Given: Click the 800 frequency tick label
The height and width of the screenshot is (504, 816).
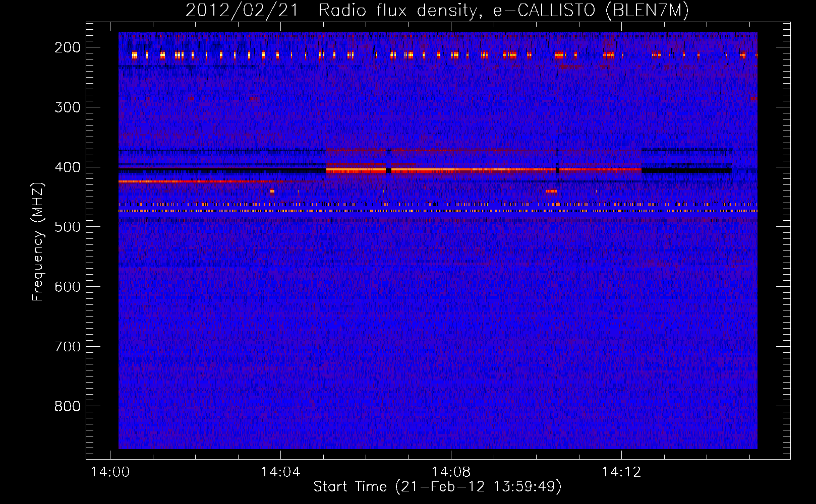Looking at the screenshot, I should pos(68,406).
